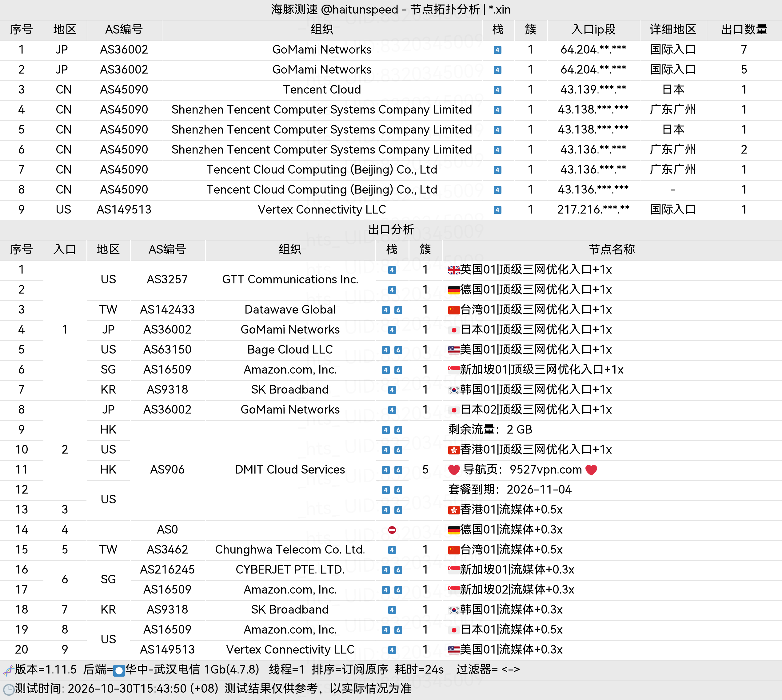Click the UK flag next to 英国01

pos(454,270)
